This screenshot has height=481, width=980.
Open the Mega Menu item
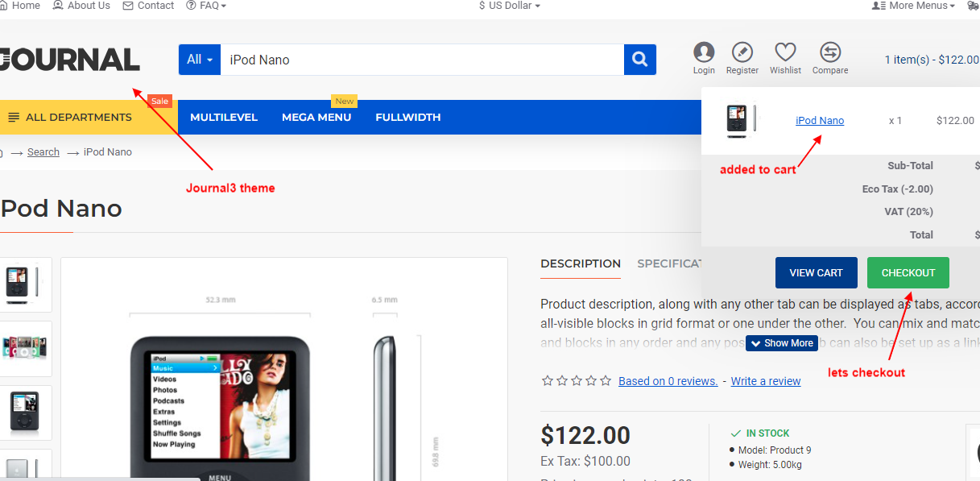(316, 118)
